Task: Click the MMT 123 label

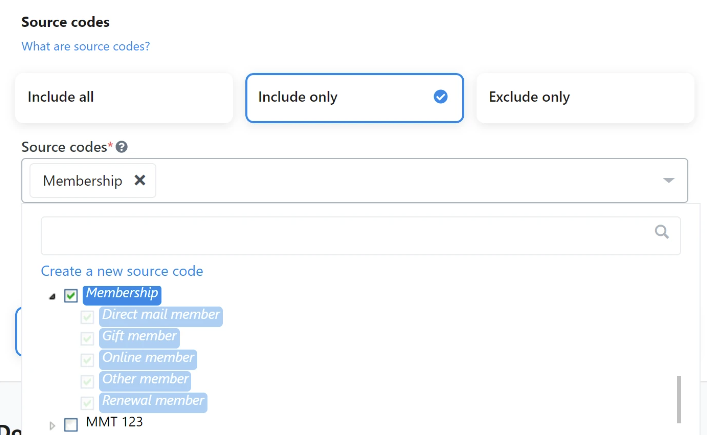Action: click(x=114, y=422)
